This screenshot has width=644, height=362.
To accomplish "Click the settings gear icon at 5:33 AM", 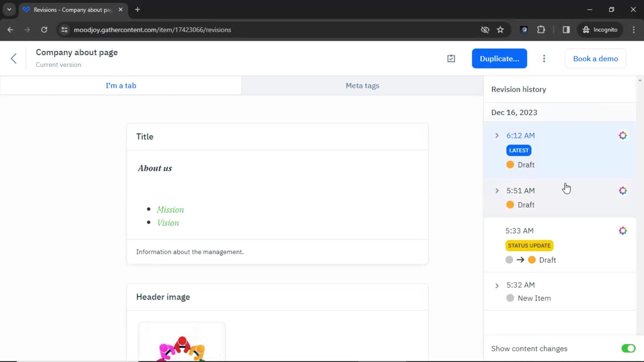I will 623,230.
